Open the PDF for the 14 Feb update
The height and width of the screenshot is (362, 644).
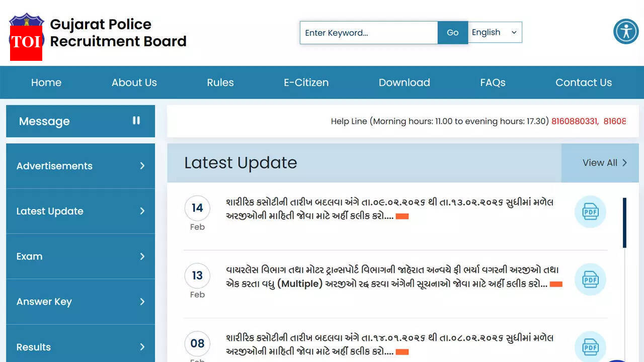pos(590,212)
